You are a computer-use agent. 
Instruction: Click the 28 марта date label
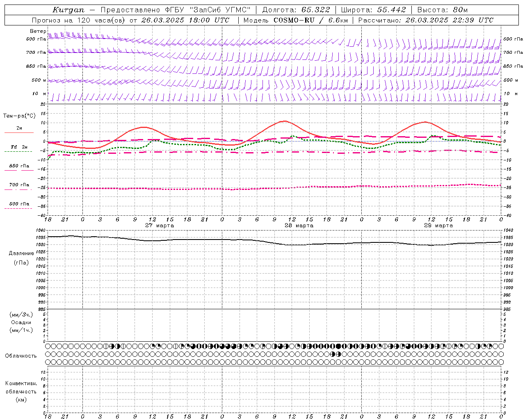pyautogui.click(x=299, y=226)
